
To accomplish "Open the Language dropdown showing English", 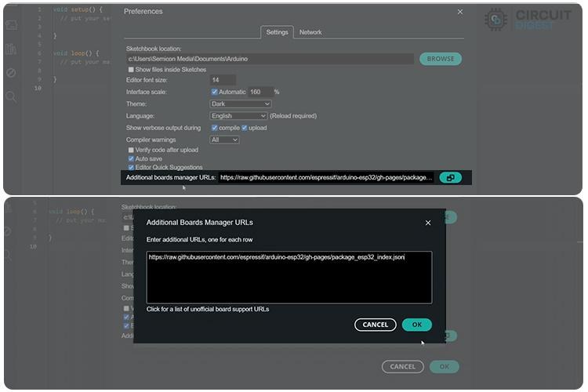I will click(x=238, y=116).
